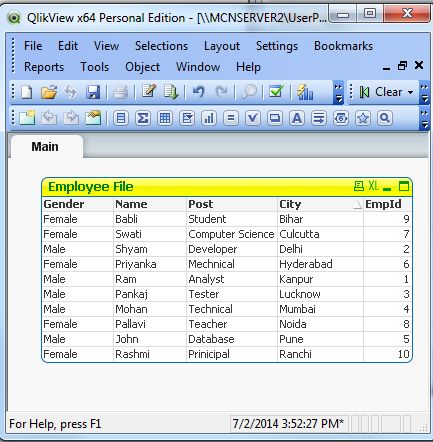Expand design toolbar overflow options

pos(424,119)
